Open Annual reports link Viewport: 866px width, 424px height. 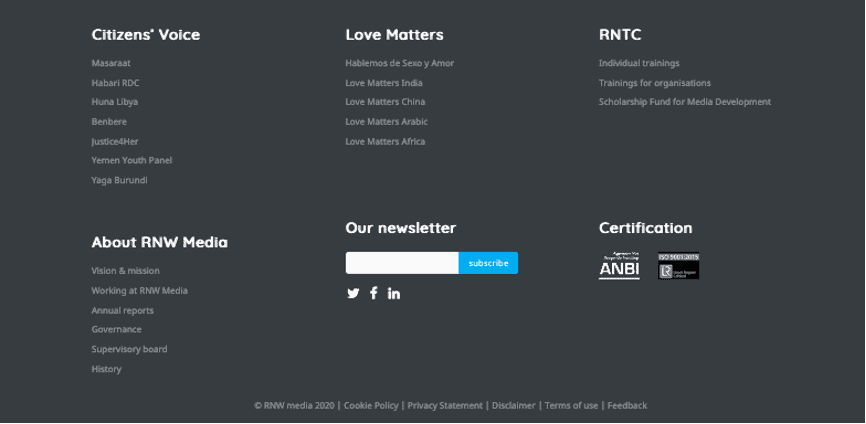(122, 310)
